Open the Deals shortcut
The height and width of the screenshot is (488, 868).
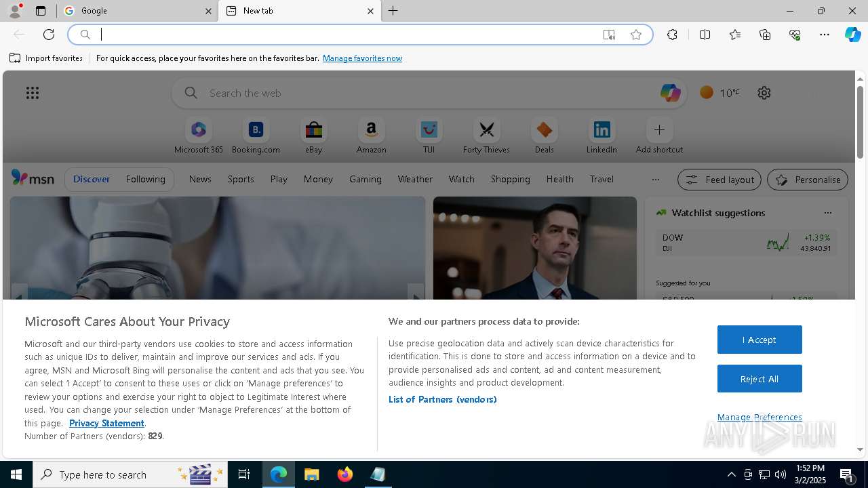coord(544,136)
